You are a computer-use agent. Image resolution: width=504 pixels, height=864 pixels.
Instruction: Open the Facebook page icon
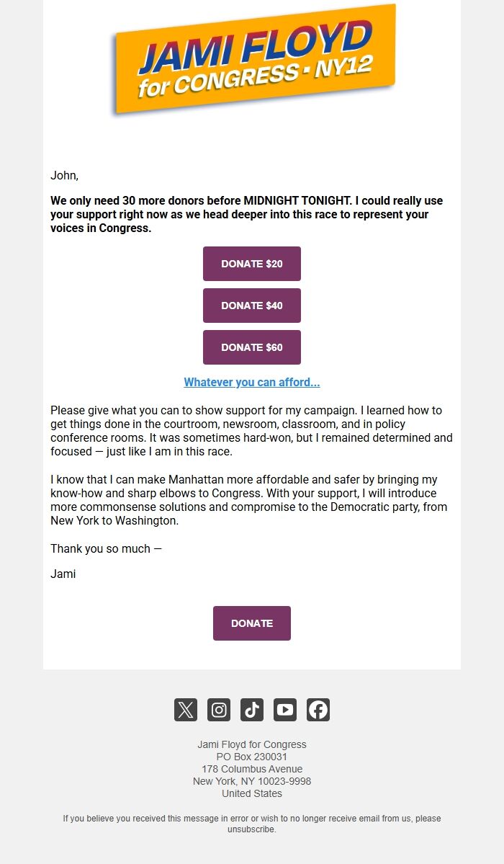(318, 710)
